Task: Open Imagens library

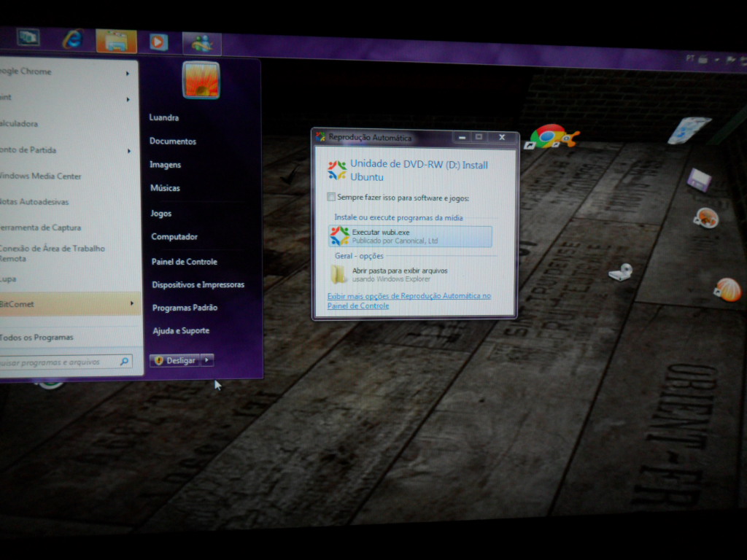Action: (166, 165)
